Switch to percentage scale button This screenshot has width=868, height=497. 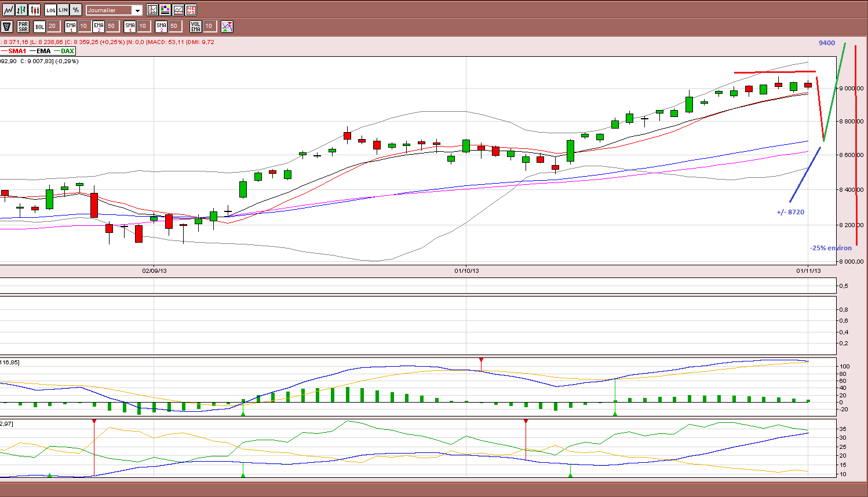click(76, 10)
